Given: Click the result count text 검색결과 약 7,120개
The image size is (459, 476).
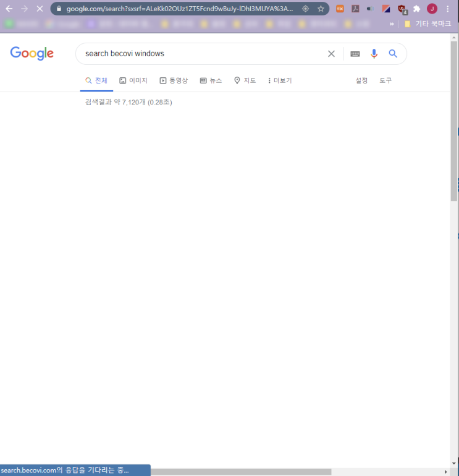Looking at the screenshot, I should [x=128, y=102].
